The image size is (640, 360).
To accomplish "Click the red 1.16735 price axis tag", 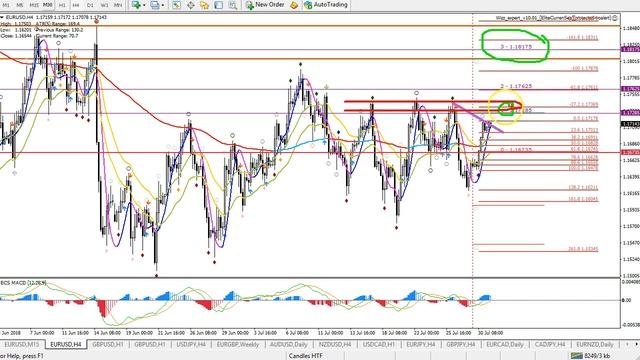I will coord(630,152).
